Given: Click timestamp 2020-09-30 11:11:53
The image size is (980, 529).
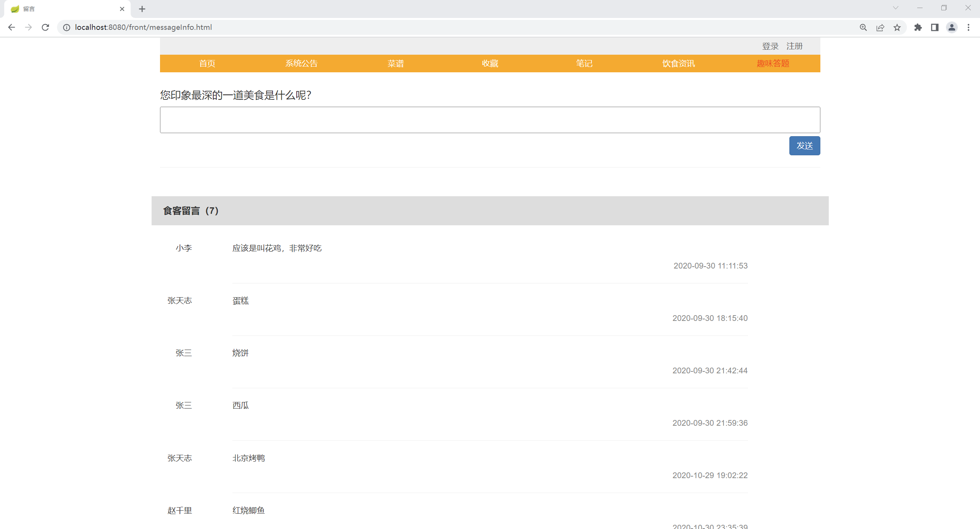Looking at the screenshot, I should coord(710,266).
